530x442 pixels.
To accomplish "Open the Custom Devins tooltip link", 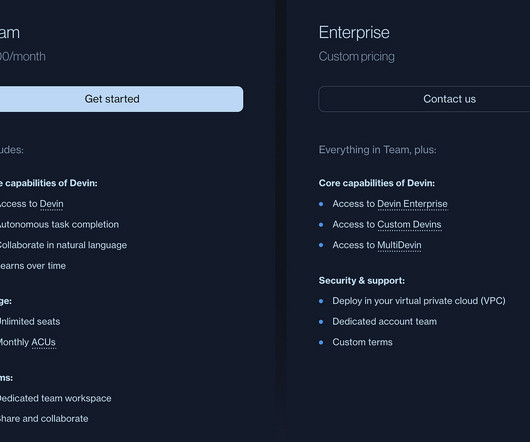I will [409, 224].
